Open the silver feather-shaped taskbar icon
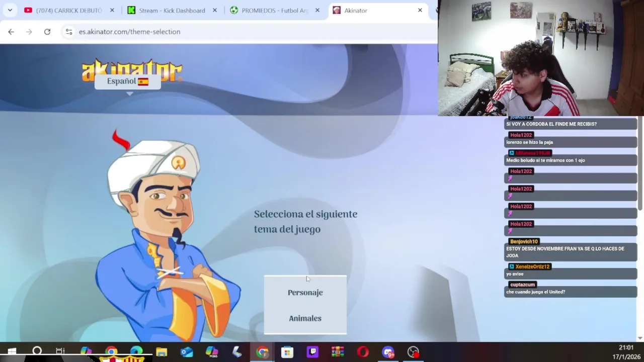 [x=237, y=352]
